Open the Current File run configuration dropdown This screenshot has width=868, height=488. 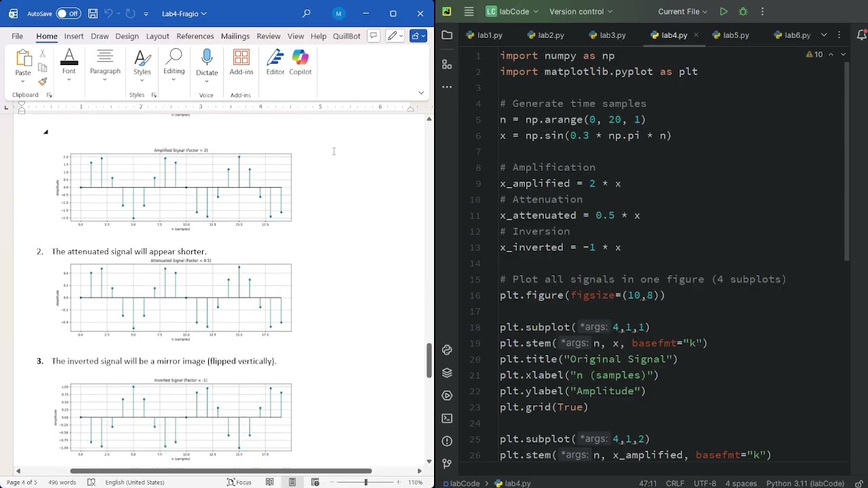(x=683, y=12)
